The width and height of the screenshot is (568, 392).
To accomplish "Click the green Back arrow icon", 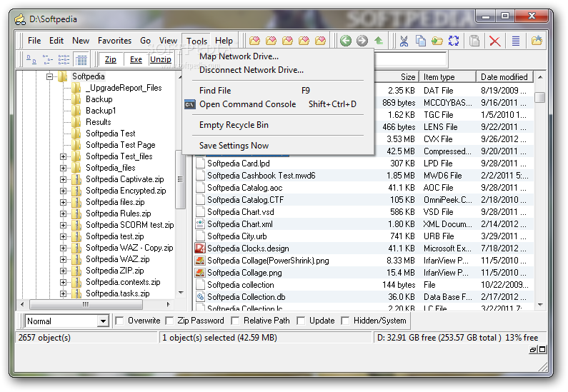I will pos(346,41).
